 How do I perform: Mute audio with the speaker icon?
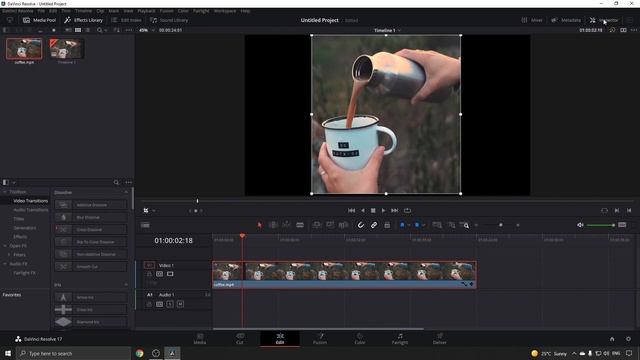click(580, 225)
